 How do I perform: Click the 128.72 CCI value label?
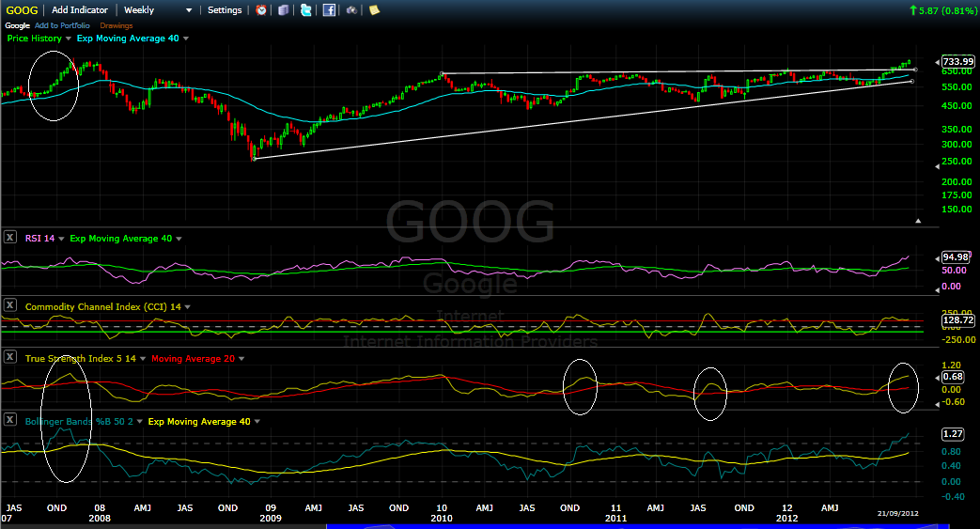click(x=958, y=320)
